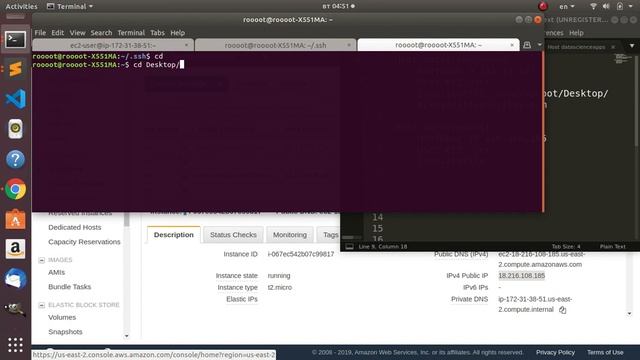Open the terminal tab list dropdown arrow

click(540, 45)
